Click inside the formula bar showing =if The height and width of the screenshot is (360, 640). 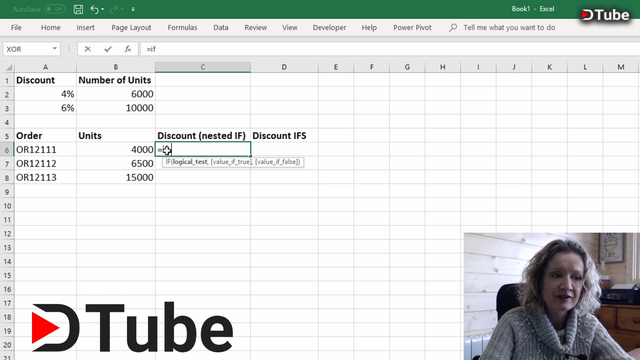(x=390, y=49)
